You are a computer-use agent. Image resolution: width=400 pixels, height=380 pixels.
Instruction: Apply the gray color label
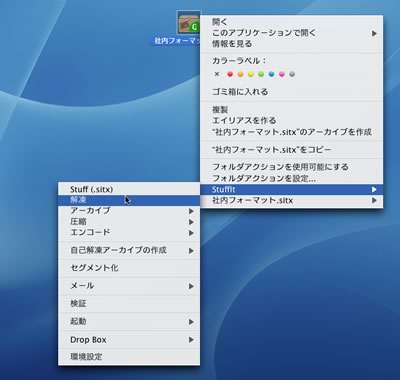click(292, 74)
